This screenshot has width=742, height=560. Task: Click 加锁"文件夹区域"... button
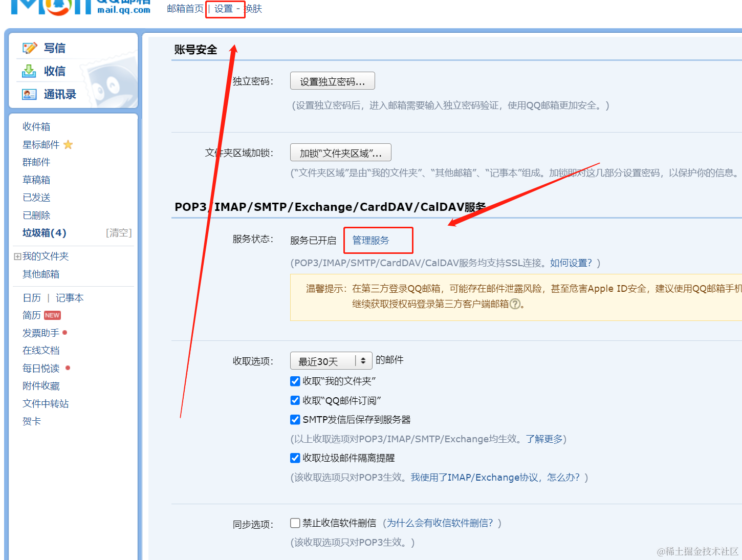pyautogui.click(x=341, y=153)
